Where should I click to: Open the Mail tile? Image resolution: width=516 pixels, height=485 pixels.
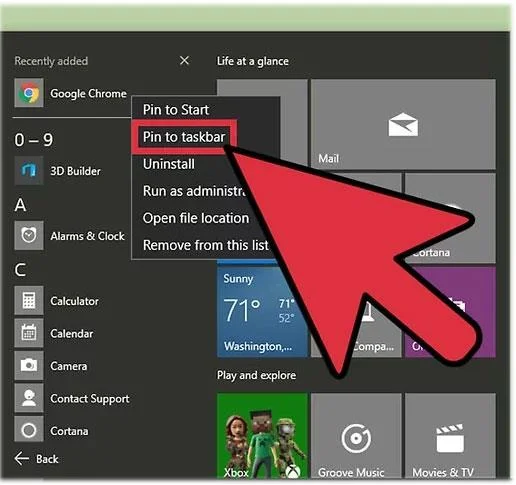tap(403, 124)
